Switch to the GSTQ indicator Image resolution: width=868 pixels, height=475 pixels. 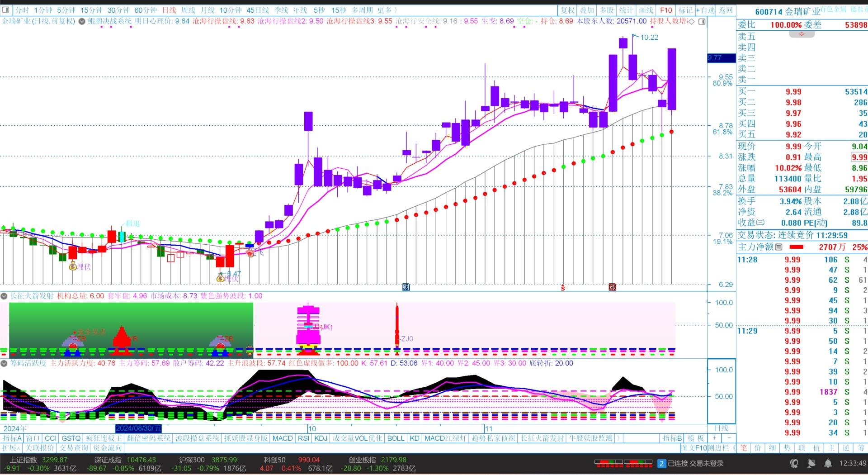[71, 438]
